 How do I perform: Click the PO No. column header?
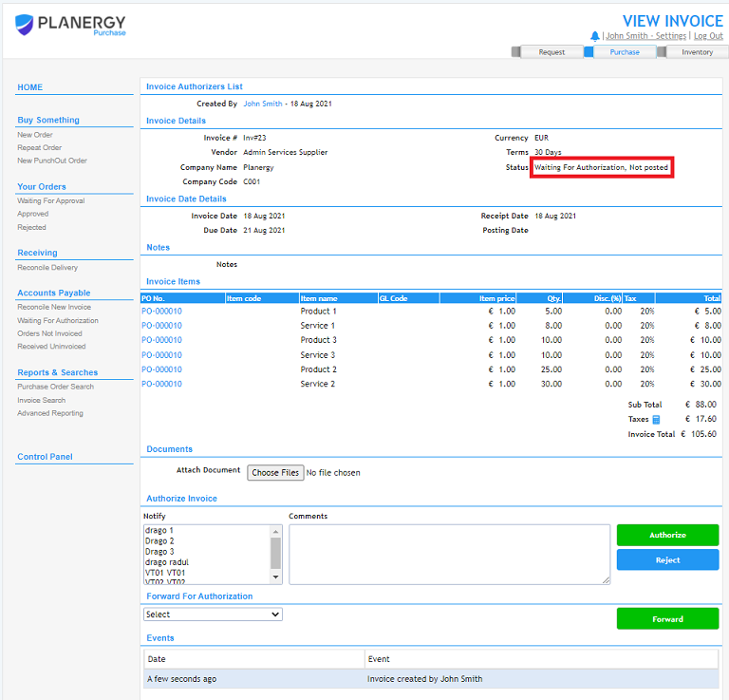tap(182, 298)
